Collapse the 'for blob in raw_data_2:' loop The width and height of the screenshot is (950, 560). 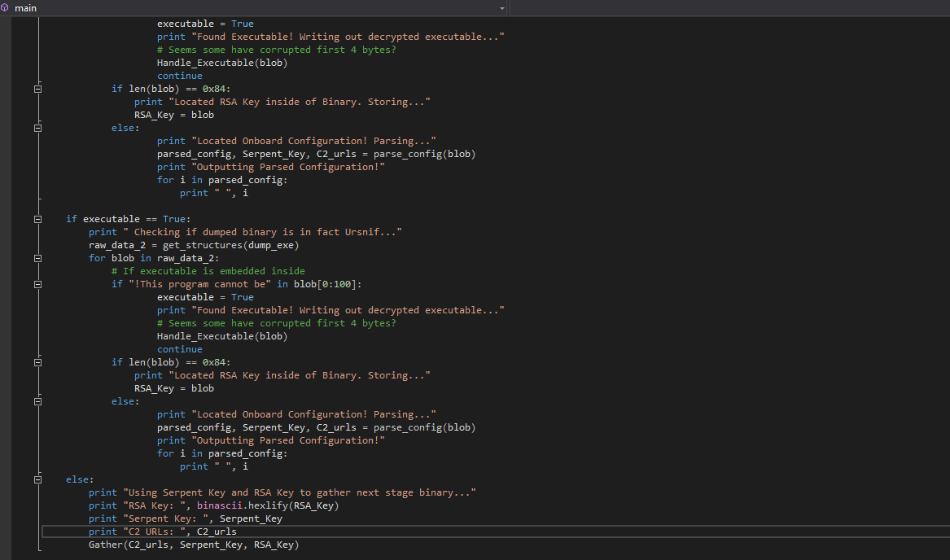[38, 258]
